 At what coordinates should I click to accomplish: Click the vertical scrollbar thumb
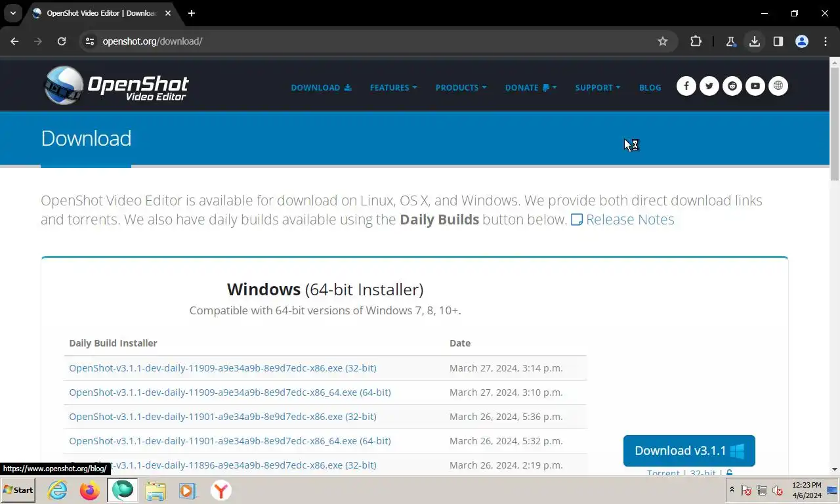[835, 125]
